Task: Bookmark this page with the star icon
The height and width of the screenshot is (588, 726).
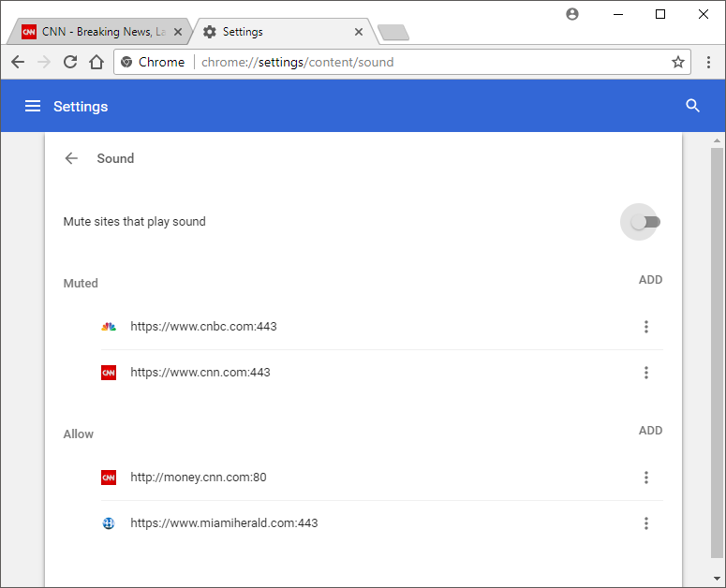Action: (678, 62)
